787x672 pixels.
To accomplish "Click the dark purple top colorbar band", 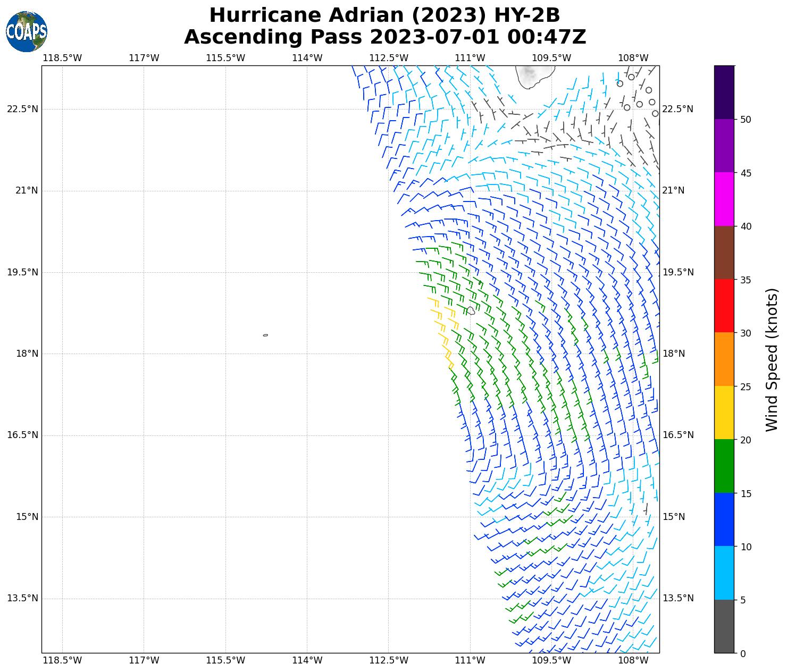I will [x=724, y=92].
